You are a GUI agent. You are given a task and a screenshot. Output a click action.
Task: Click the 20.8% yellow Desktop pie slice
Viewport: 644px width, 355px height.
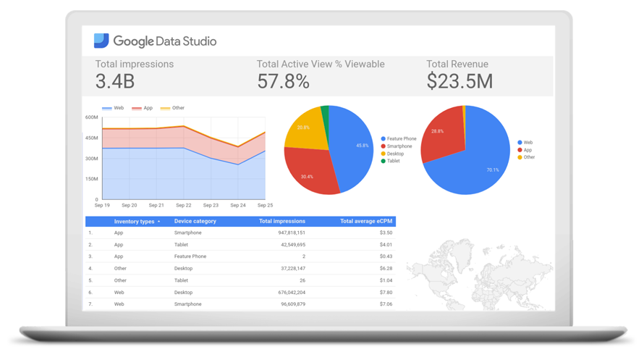click(306, 130)
